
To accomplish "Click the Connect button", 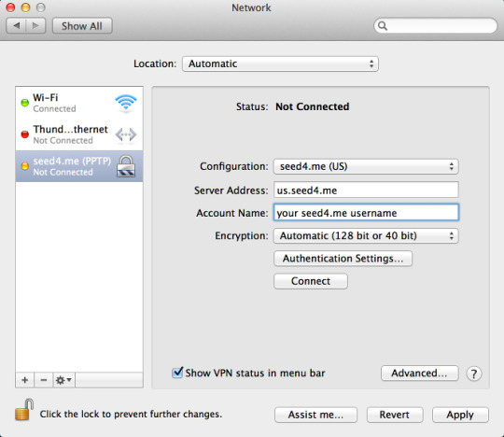I will tap(311, 281).
